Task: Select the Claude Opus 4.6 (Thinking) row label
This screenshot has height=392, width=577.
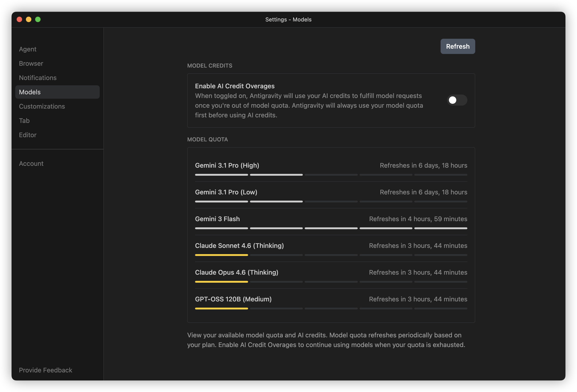Action: tap(237, 272)
